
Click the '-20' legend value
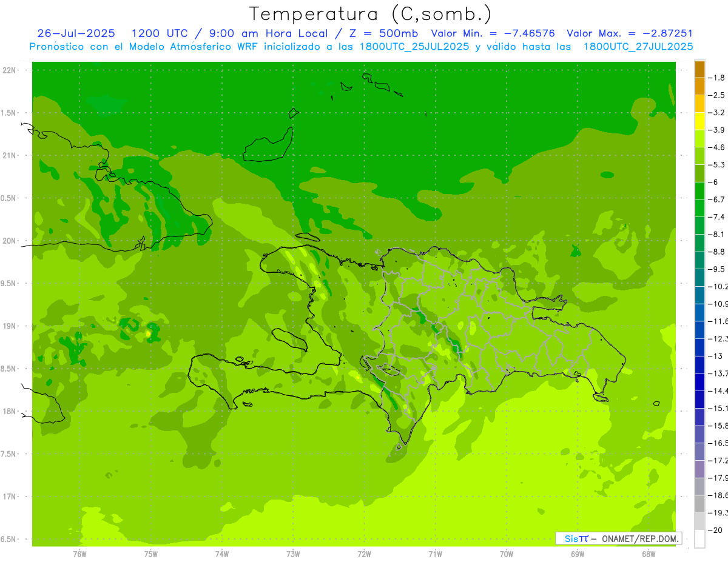coord(716,530)
